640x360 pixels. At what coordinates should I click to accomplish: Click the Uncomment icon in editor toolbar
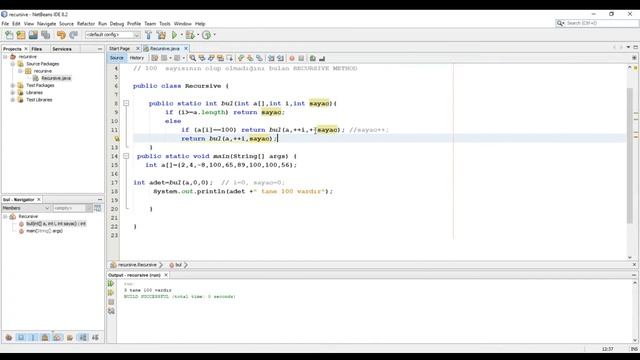click(322, 58)
